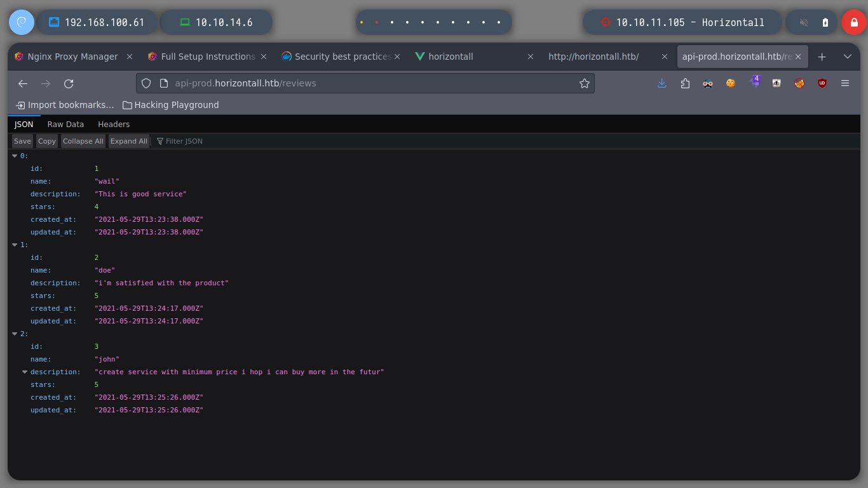
Task: Open the site security shield info
Action: coord(146,83)
